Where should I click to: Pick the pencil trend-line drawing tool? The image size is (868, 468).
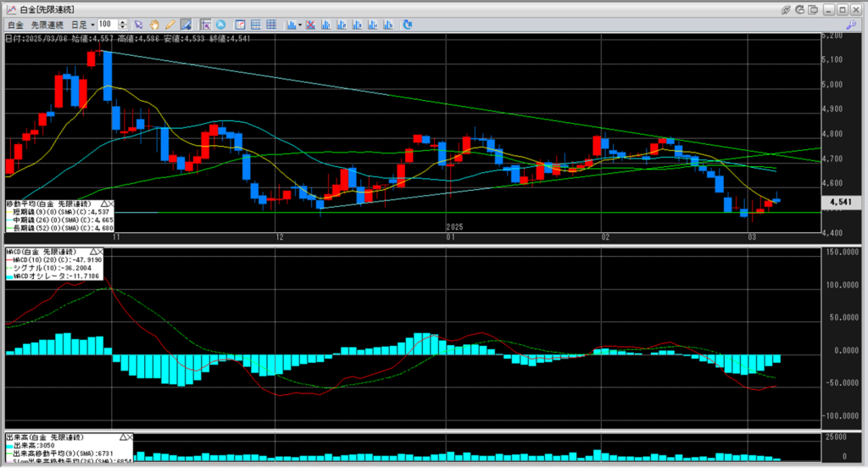pos(170,25)
